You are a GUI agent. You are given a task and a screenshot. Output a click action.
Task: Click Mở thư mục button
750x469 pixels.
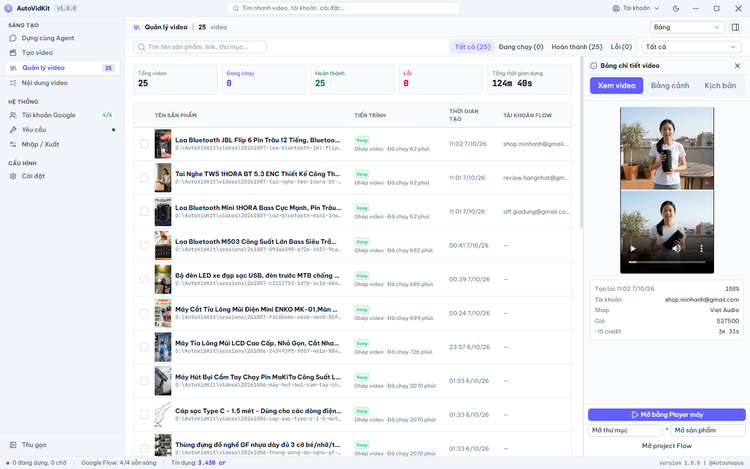625,430
